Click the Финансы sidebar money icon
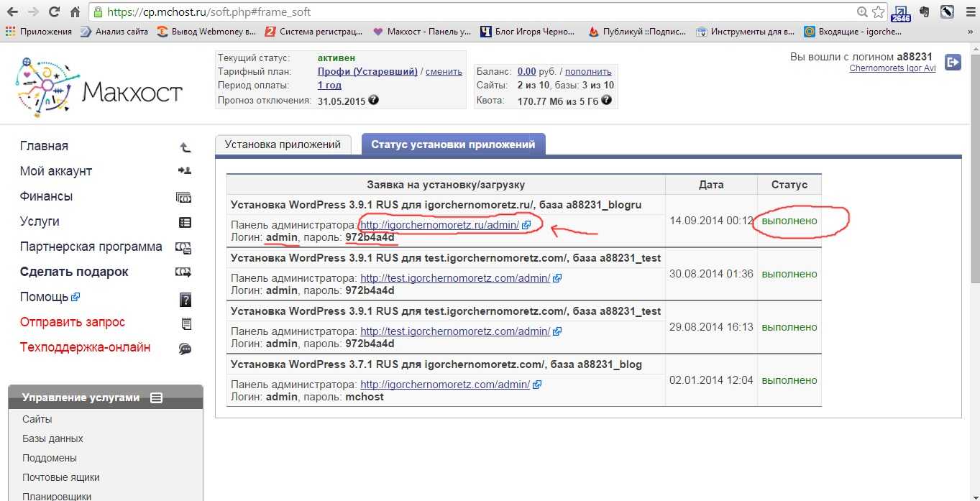This screenshot has height=501, width=980. (x=184, y=197)
